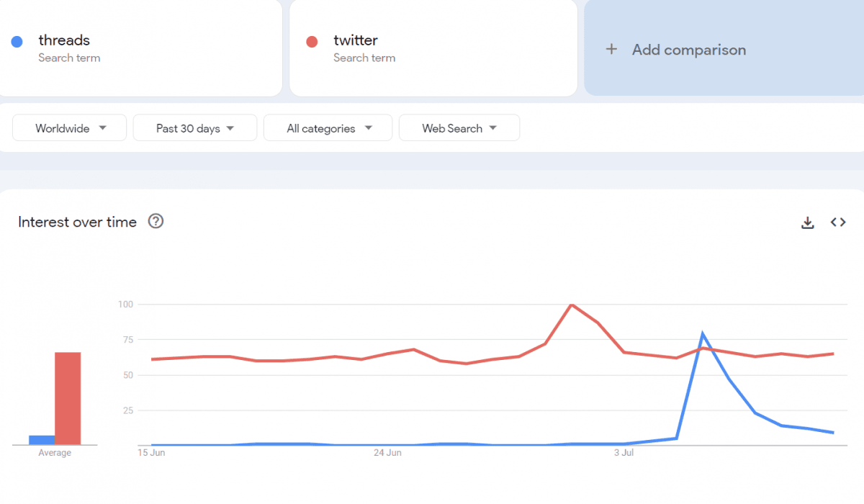Open the embed code icon

838,222
